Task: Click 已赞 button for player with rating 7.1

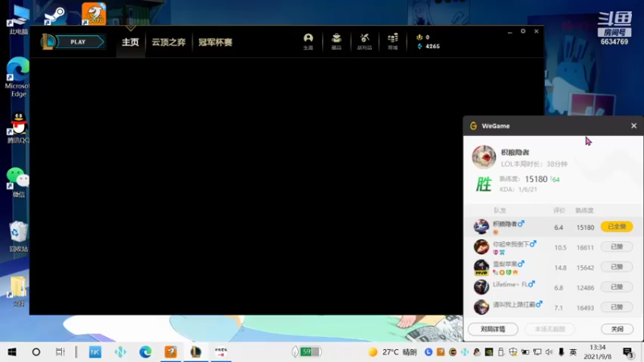Action: click(617, 307)
